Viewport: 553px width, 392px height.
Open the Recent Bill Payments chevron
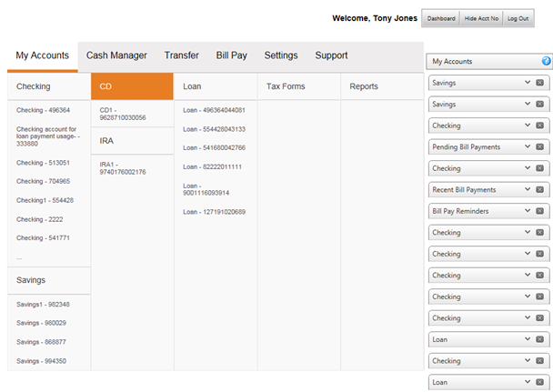[x=527, y=190]
